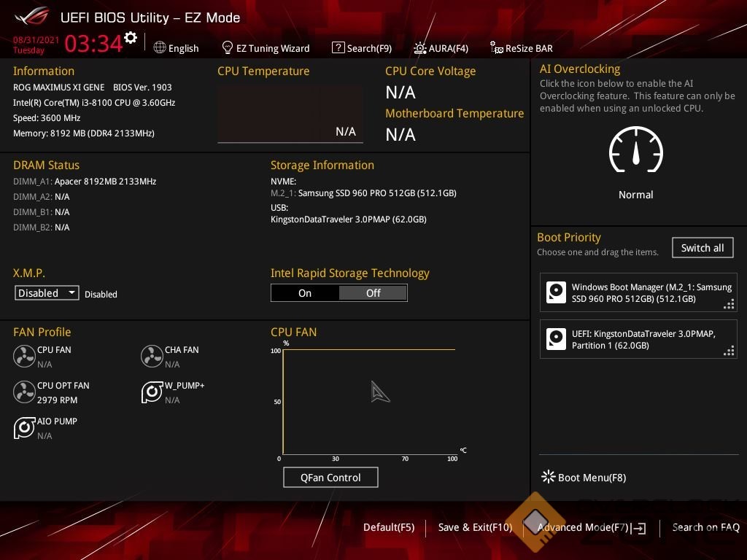Image resolution: width=747 pixels, height=560 pixels.
Task: Open AURA(F4) lighting menu
Action: 441,48
